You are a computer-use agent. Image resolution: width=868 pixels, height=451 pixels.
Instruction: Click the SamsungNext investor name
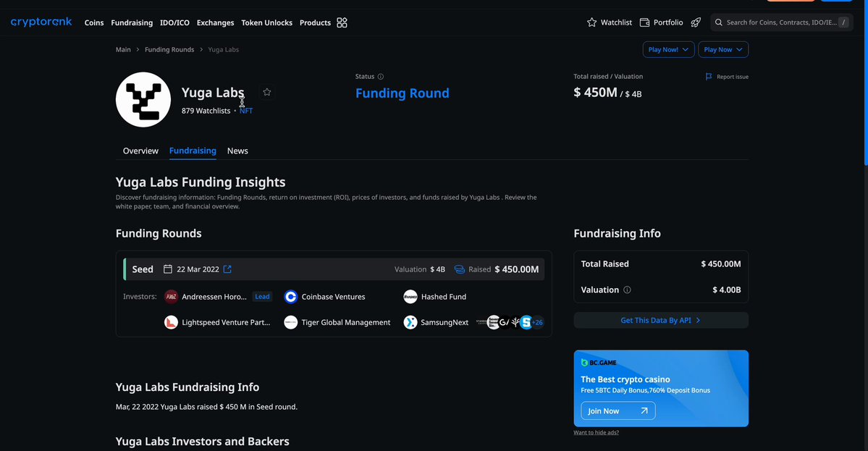click(444, 322)
